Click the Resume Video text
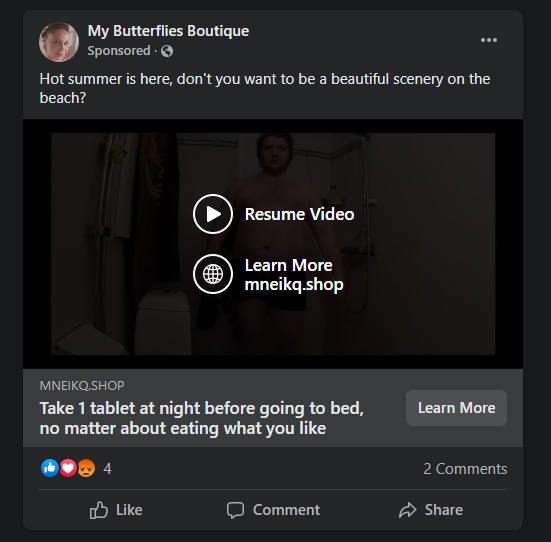551x542 pixels. click(299, 214)
